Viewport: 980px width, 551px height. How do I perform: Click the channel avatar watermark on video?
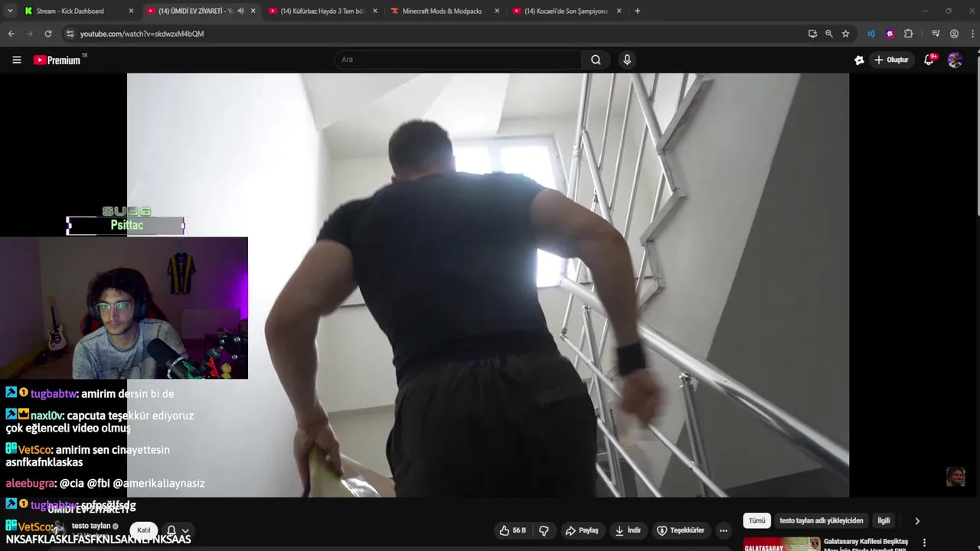955,477
